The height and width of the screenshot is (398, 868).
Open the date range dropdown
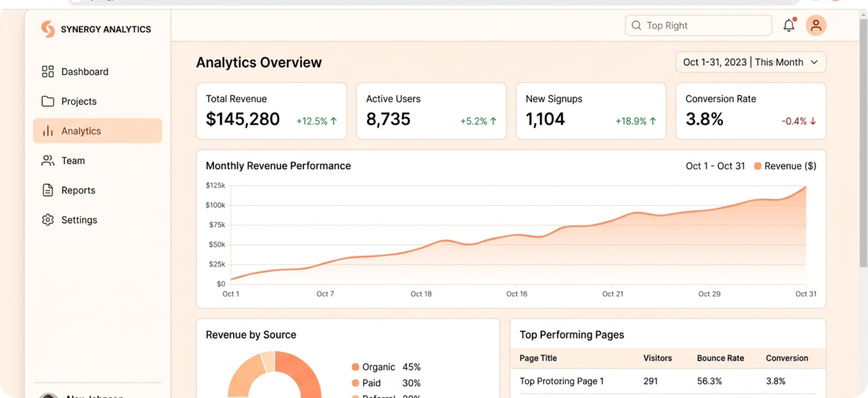750,62
